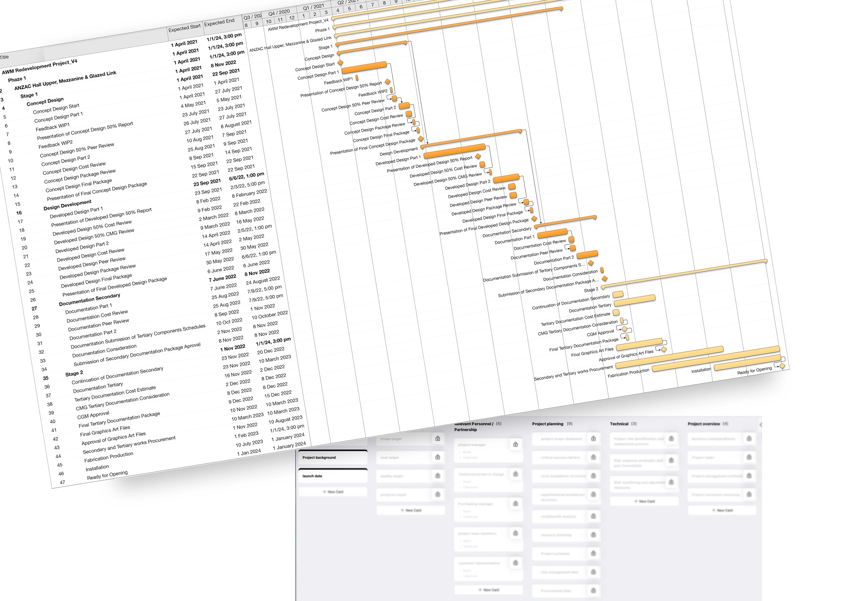Add New Card in Relevant Personnel column
This screenshot has height=601, width=868.
click(489, 590)
